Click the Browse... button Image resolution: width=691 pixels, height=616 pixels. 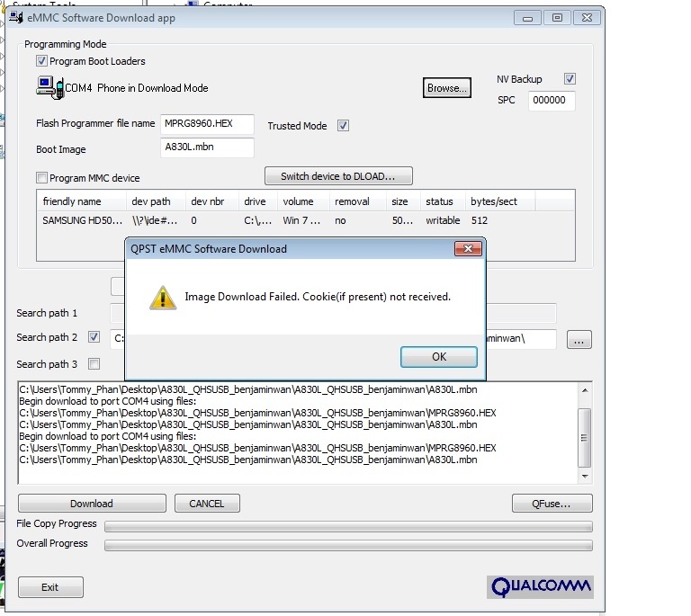coord(447,88)
